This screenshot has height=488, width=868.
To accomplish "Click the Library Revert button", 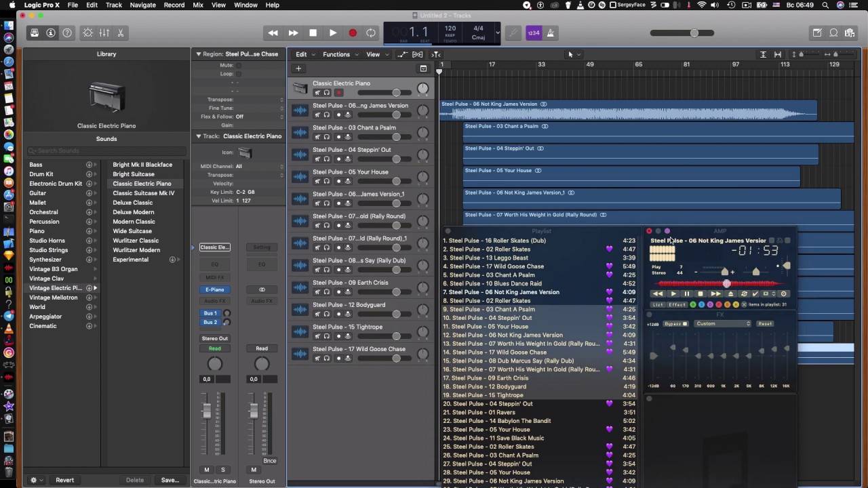I will [65, 480].
